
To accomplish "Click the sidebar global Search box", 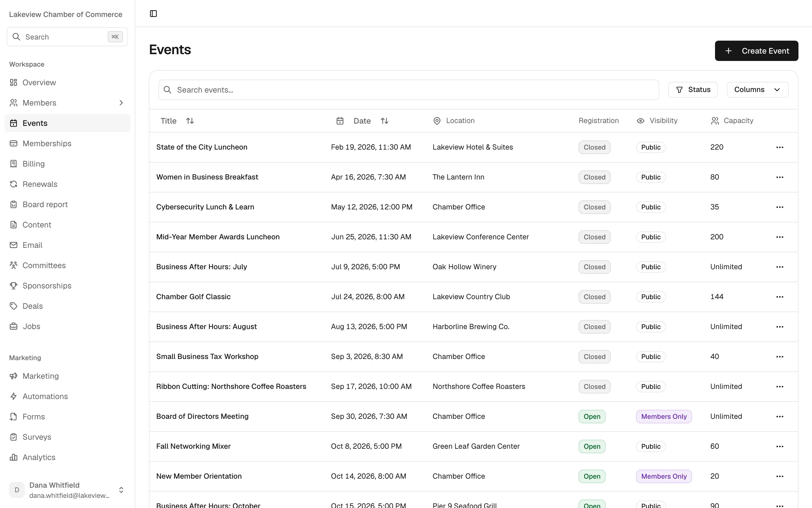I will point(67,37).
